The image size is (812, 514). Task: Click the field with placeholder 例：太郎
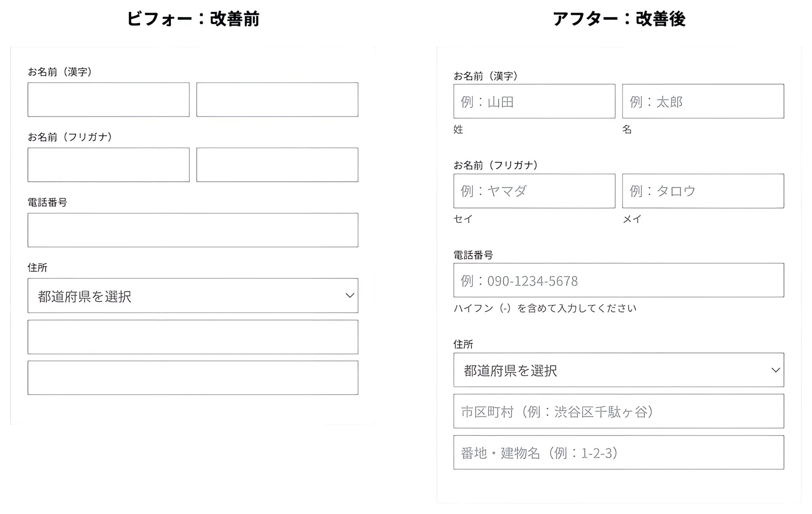[x=703, y=101]
